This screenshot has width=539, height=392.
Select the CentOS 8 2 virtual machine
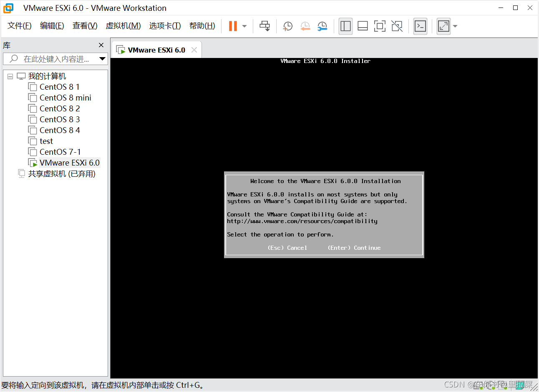(60, 108)
